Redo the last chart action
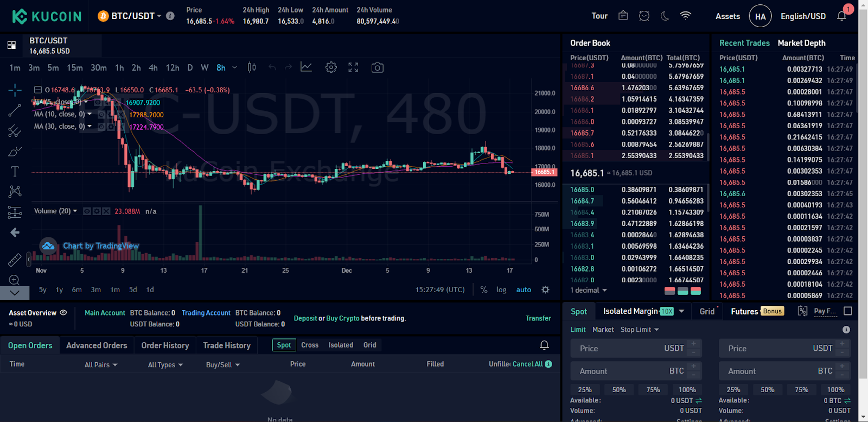 [x=289, y=67]
